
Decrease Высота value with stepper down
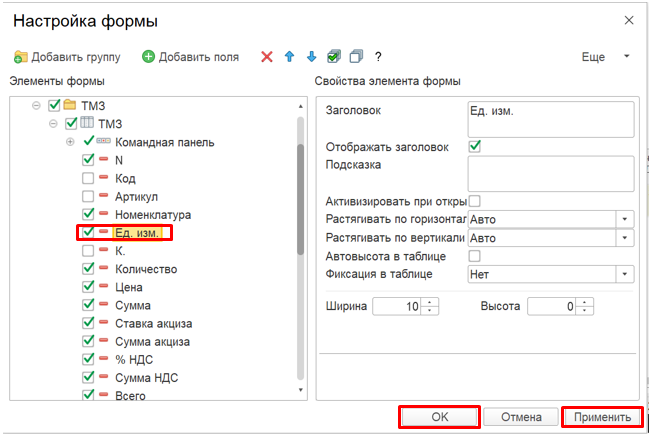pos(584,310)
